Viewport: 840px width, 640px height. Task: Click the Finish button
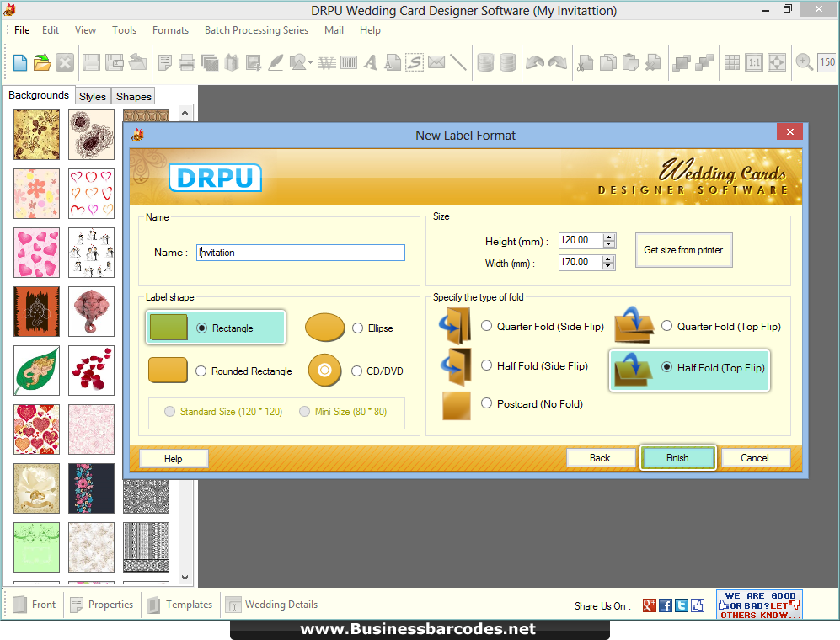point(677,458)
